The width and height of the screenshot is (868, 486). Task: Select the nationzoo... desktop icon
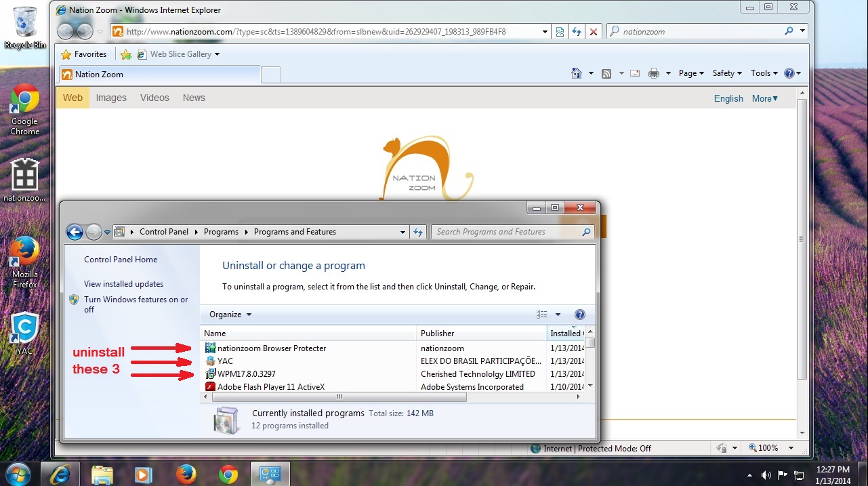25,180
